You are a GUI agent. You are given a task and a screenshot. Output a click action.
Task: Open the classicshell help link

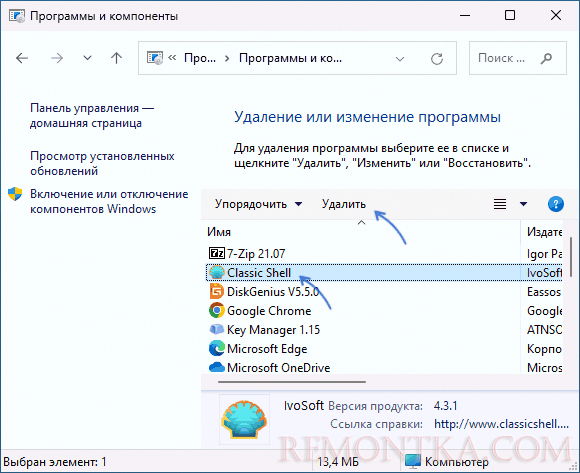coord(501,424)
